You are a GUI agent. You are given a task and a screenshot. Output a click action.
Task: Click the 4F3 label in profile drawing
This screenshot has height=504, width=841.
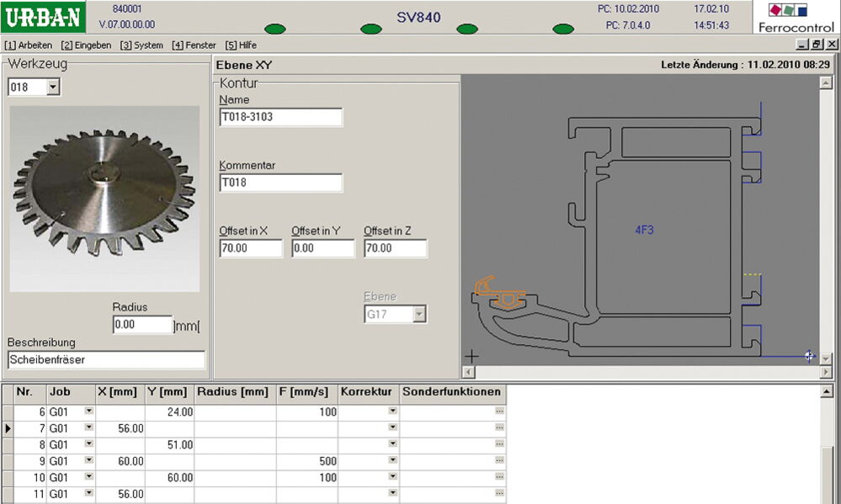[x=646, y=229]
